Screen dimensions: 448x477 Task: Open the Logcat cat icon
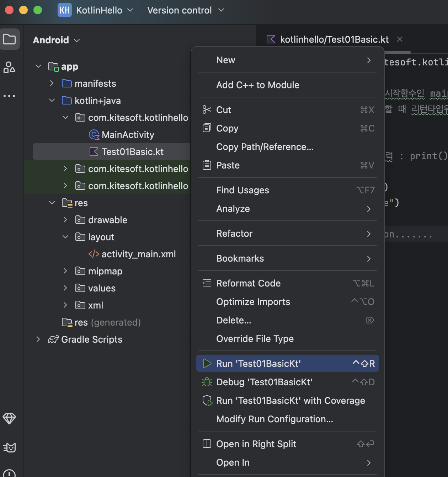pyautogui.click(x=10, y=447)
